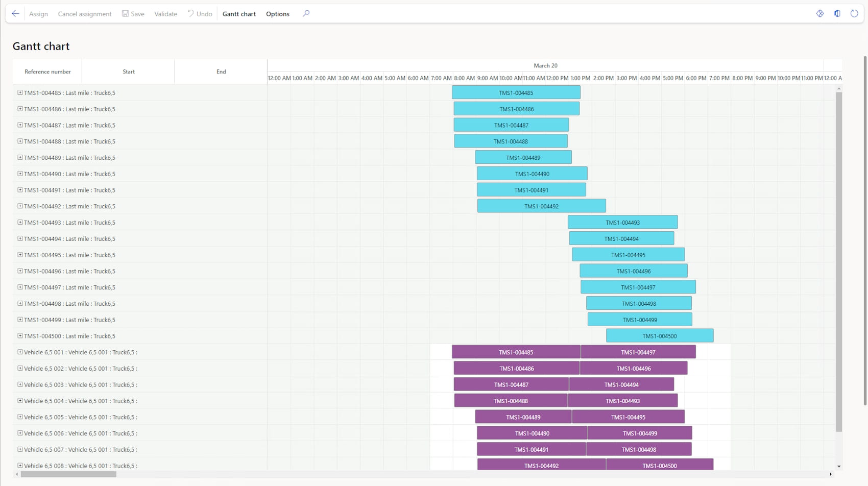Click the Cancel assignment button
The image size is (868, 486).
pos(85,14)
